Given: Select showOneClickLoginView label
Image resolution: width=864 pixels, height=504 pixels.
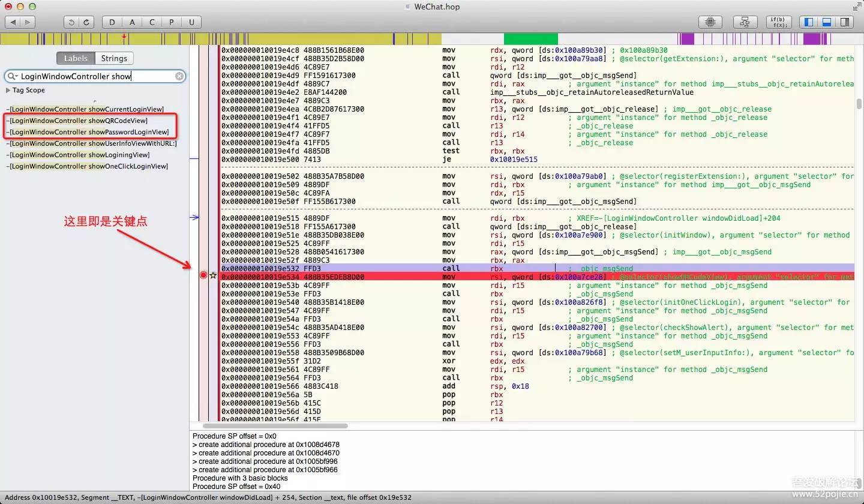Looking at the screenshot, I should [x=88, y=166].
